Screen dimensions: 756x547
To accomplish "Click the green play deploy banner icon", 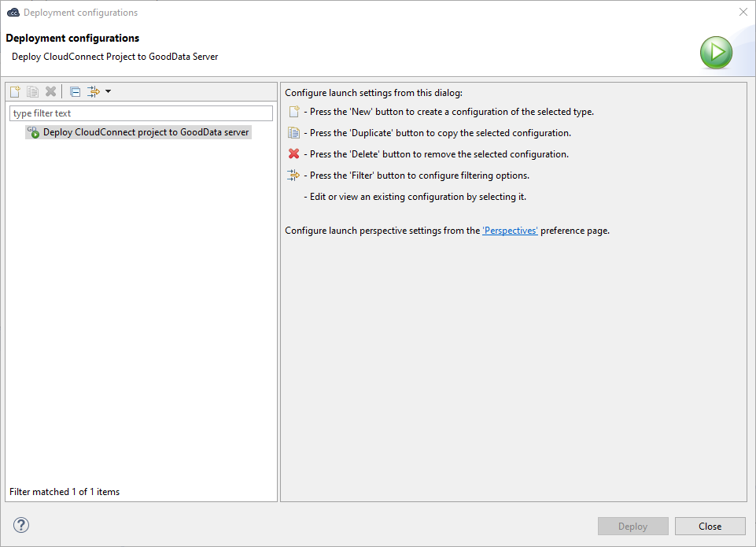I will tap(717, 52).
